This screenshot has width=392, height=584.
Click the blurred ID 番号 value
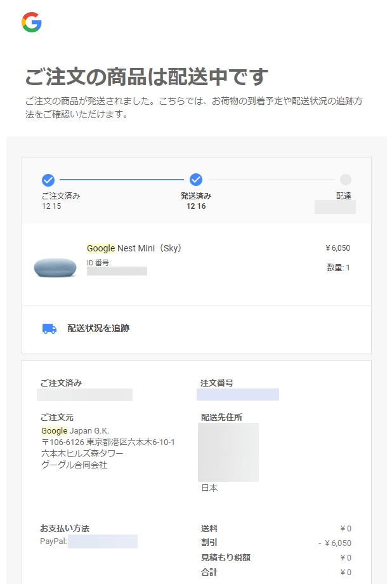(117, 271)
